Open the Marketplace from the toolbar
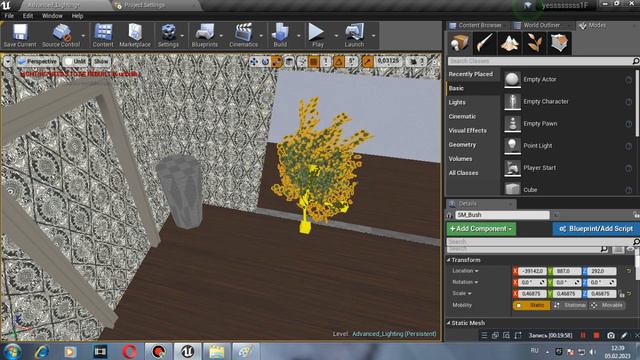The image size is (640, 360). (x=135, y=35)
